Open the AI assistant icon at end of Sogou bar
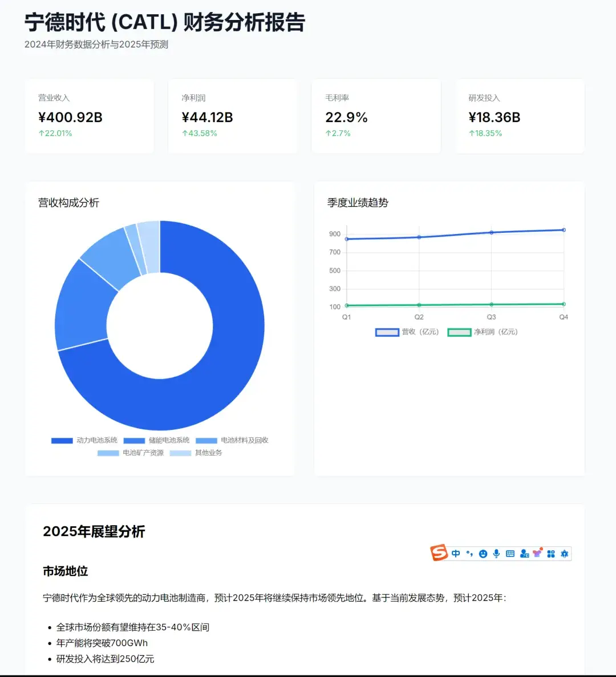616x677 pixels. click(x=565, y=554)
